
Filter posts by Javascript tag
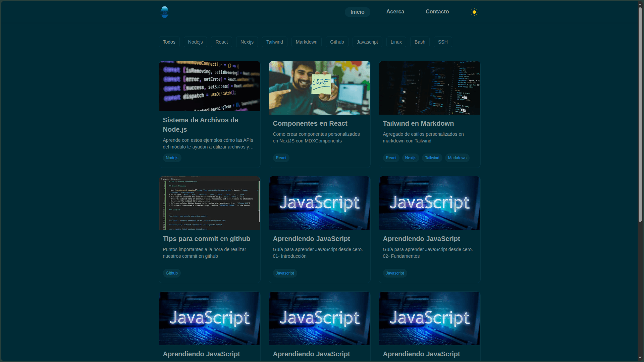[367, 42]
